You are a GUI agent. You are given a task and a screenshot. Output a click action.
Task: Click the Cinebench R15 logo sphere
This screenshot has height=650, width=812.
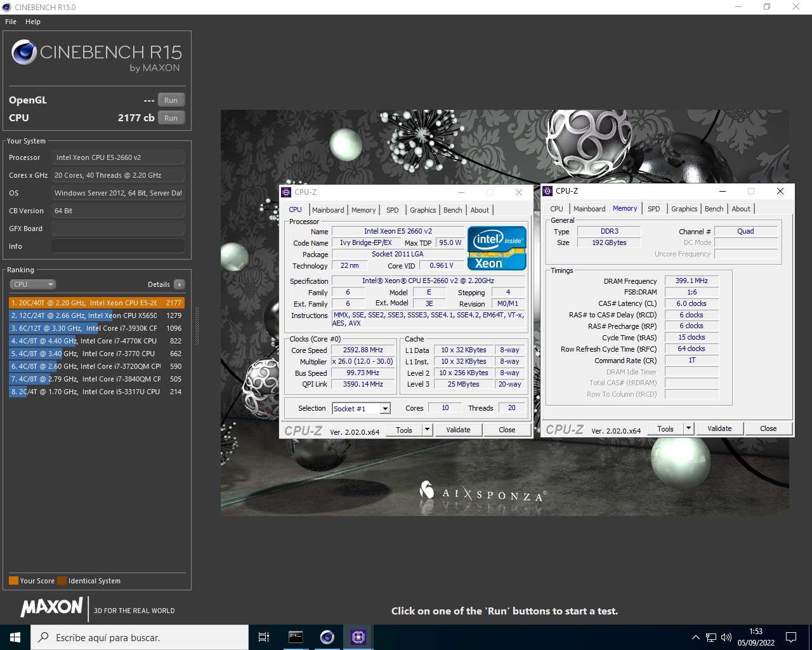click(x=24, y=53)
